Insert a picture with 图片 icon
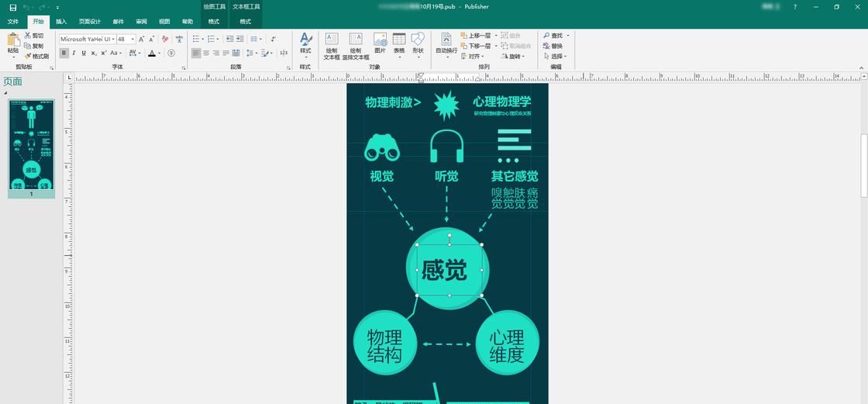This screenshot has width=868, height=404. (x=380, y=39)
